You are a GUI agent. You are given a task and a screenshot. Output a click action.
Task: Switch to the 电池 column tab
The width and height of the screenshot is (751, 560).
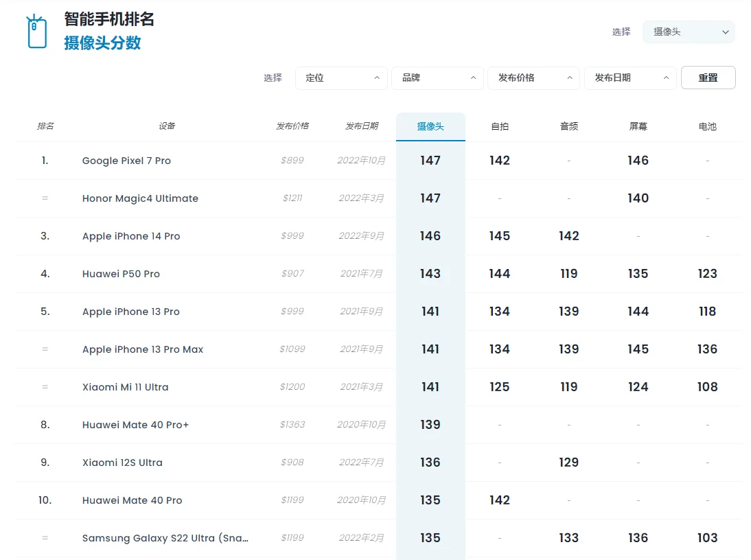[x=708, y=127]
